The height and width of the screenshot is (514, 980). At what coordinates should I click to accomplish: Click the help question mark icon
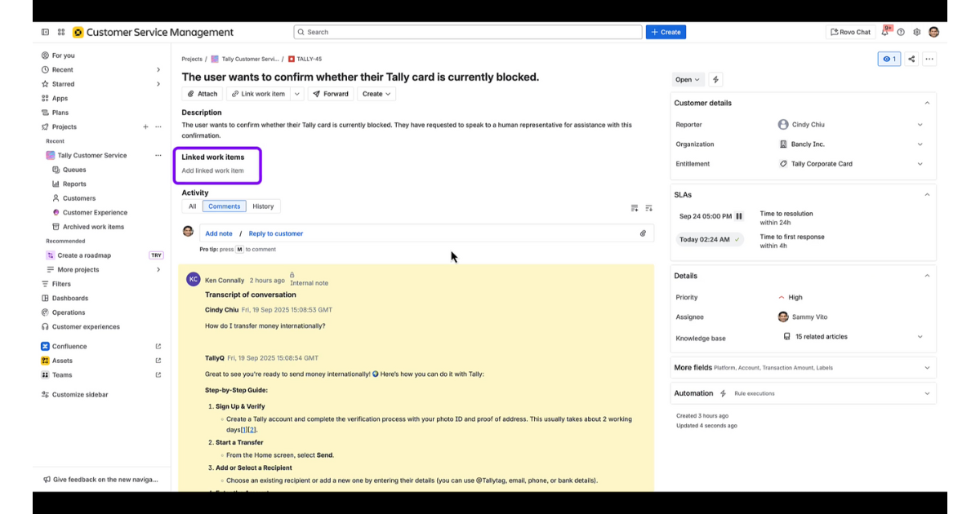(901, 33)
